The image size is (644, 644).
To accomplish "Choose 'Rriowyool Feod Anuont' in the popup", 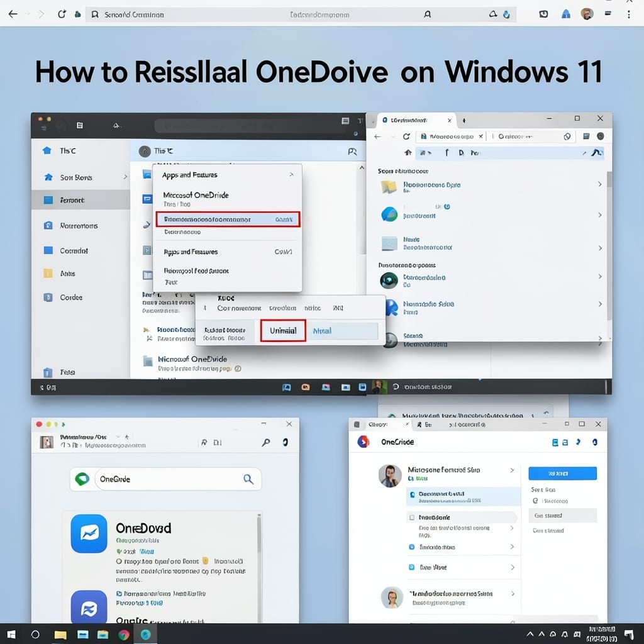I will (196, 271).
